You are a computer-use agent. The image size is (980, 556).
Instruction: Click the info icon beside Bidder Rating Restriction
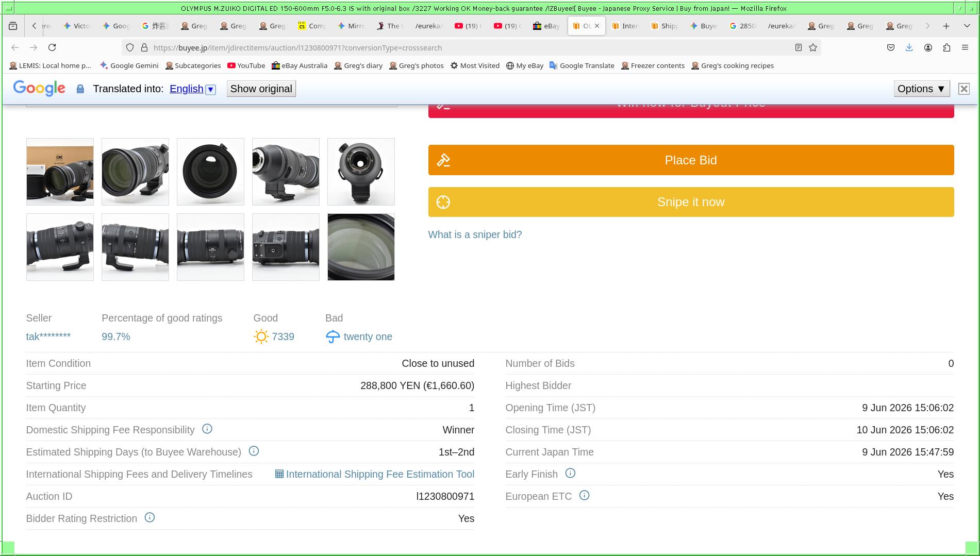[150, 517]
